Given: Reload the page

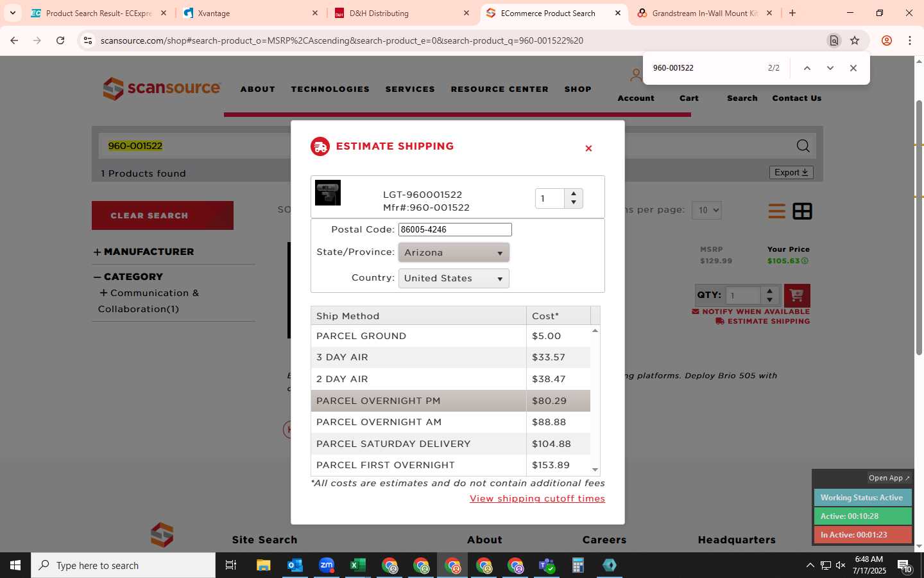Looking at the screenshot, I should pos(60,40).
